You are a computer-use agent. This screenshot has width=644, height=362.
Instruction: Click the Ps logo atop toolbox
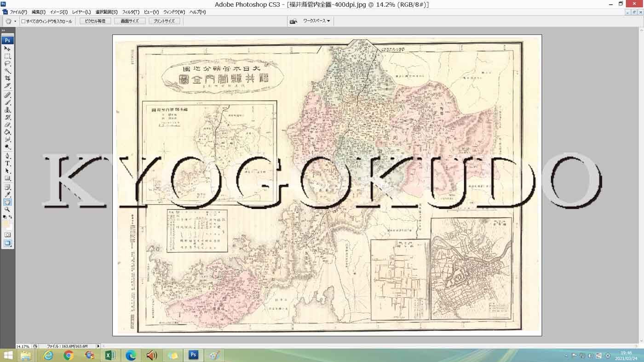(x=7, y=40)
